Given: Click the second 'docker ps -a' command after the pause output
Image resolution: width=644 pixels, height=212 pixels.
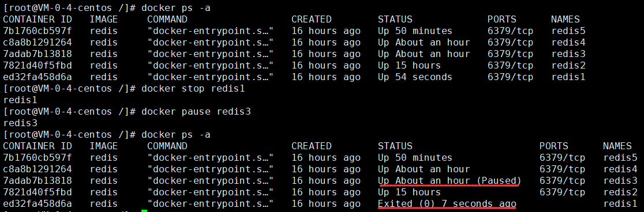Looking at the screenshot, I should 176,134.
